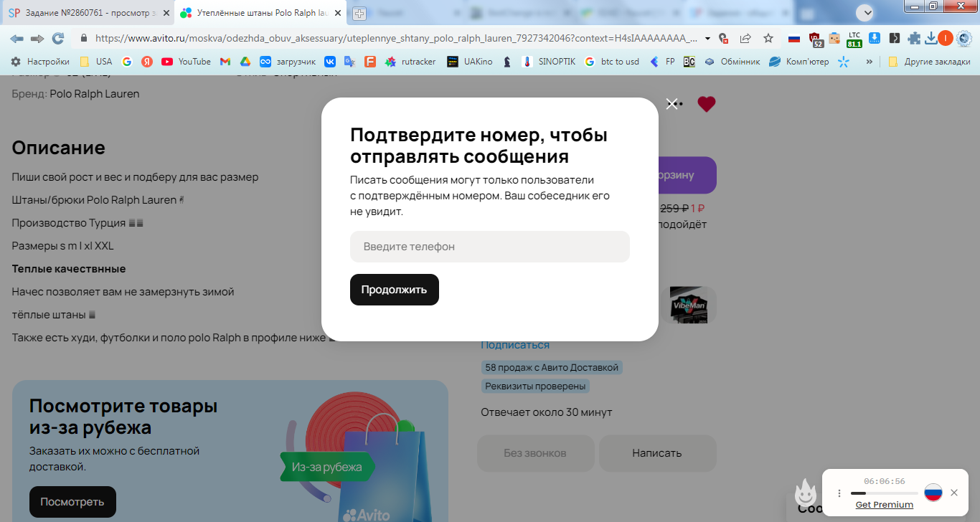The width and height of the screenshot is (980, 522).
Task: Open the 'Другие закладки' folder
Action: pos(930,62)
